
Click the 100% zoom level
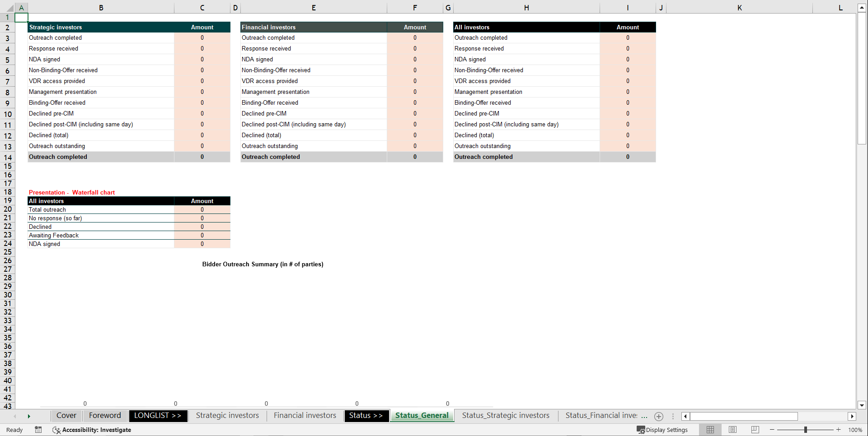pos(855,430)
